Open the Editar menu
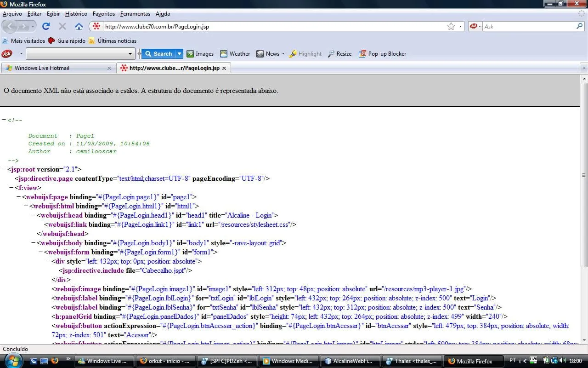This screenshot has height=368, width=588. tap(34, 14)
